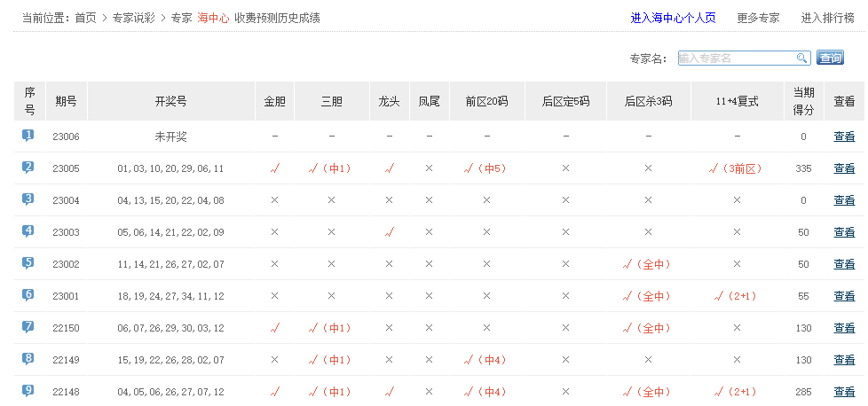Open the 更多专家 link
Image resolution: width=868 pixels, height=406 pixels.
[758, 18]
